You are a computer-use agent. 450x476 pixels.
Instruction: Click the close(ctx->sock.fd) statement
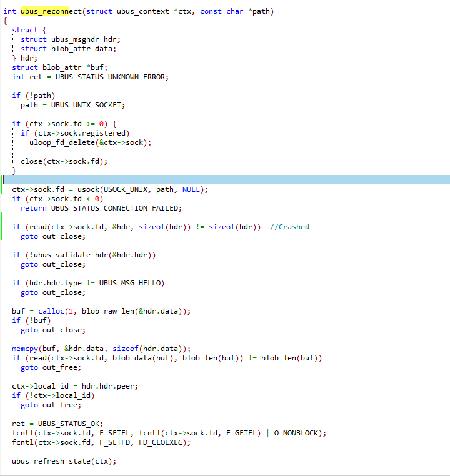coord(64,161)
